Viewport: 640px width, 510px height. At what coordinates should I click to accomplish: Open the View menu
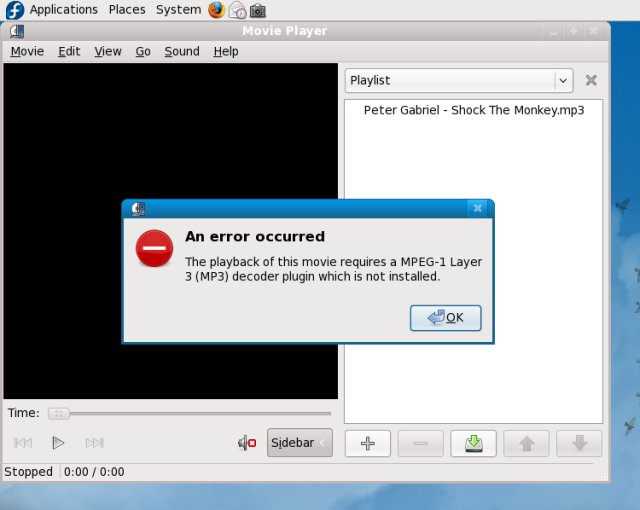108,51
